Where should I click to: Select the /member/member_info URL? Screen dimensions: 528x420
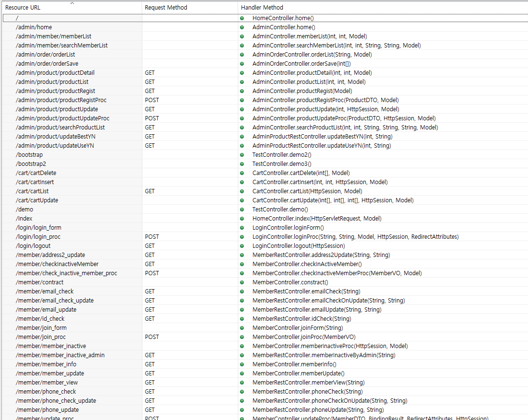46,364
